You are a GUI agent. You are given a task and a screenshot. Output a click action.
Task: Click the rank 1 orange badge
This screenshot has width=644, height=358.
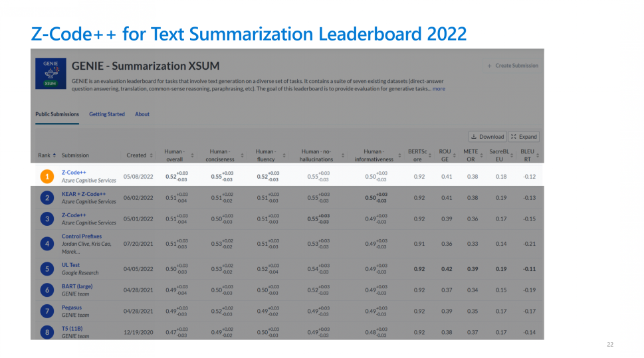pyautogui.click(x=47, y=177)
